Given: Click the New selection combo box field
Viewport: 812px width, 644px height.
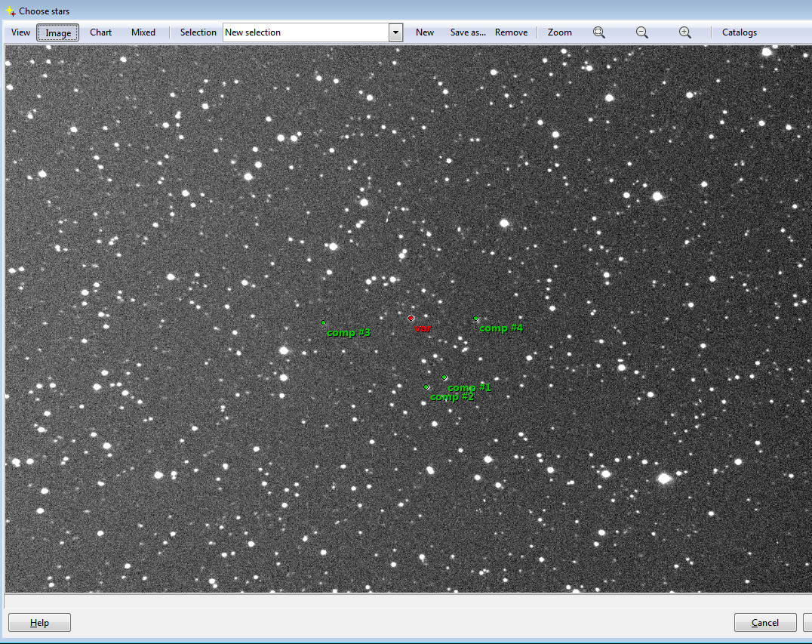Looking at the screenshot, I should (306, 32).
